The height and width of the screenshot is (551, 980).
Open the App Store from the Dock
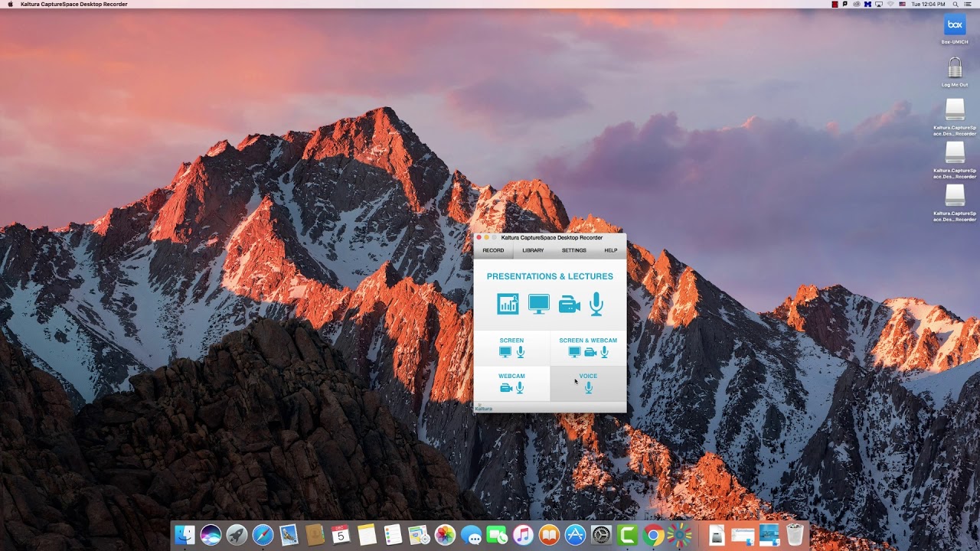(x=575, y=535)
